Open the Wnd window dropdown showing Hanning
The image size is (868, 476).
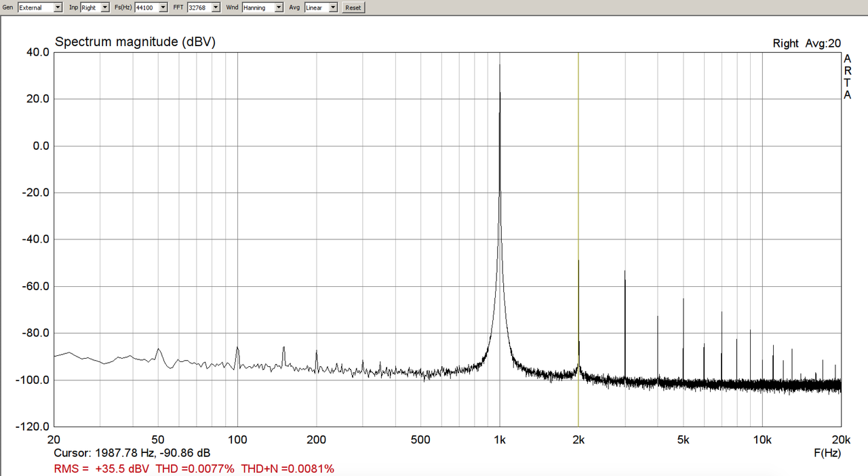coord(262,7)
